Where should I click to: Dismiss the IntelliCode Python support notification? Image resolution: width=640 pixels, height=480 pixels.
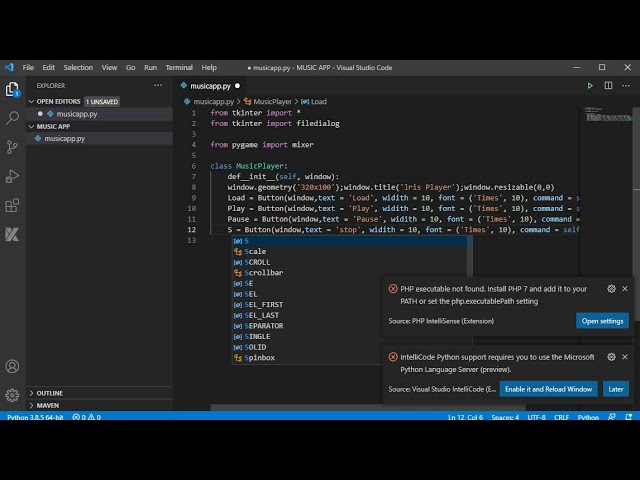coord(625,357)
